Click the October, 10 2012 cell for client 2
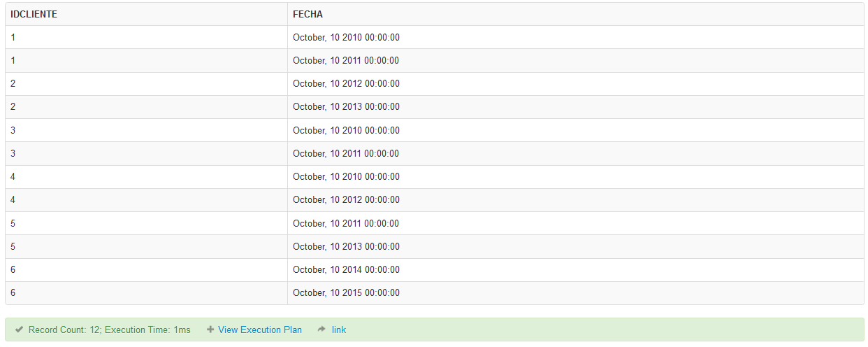This screenshot has height=347, width=868. (x=346, y=84)
